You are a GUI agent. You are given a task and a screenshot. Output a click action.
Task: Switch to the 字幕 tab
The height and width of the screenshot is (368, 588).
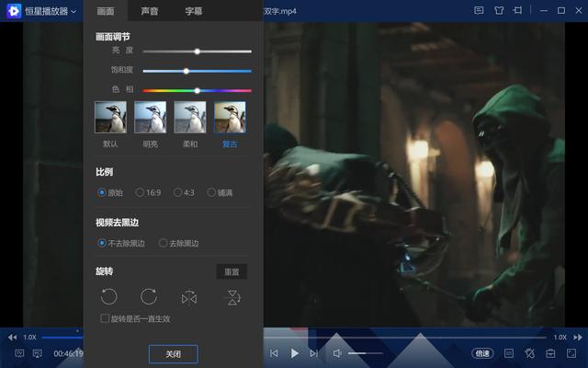tap(194, 11)
